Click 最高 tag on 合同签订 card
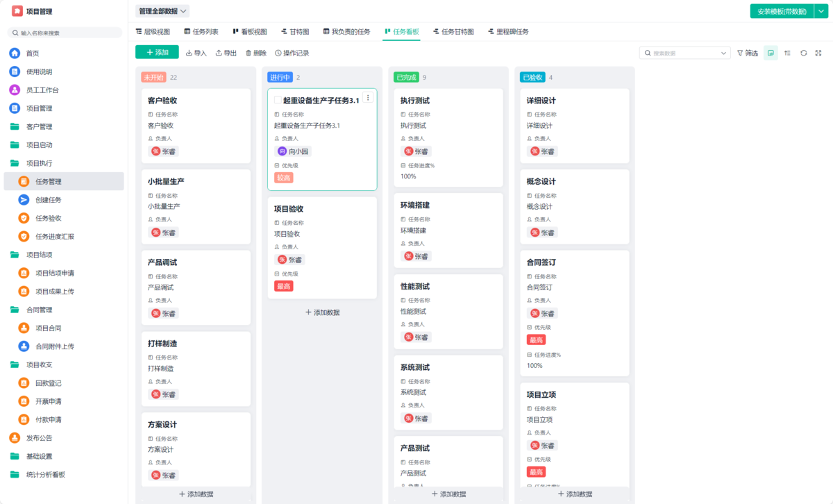This screenshot has height=504, width=833. [536, 339]
